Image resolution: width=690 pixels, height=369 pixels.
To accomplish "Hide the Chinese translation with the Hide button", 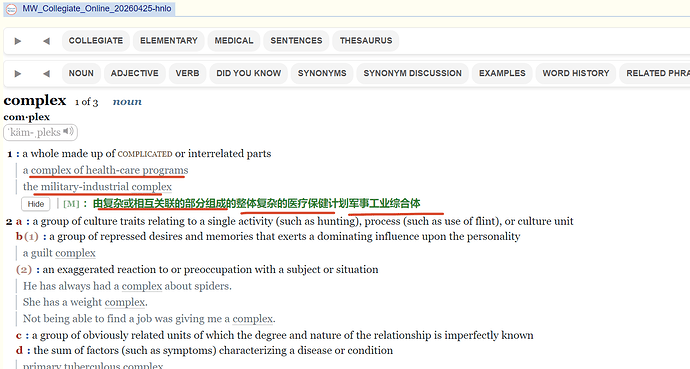I will [x=36, y=204].
